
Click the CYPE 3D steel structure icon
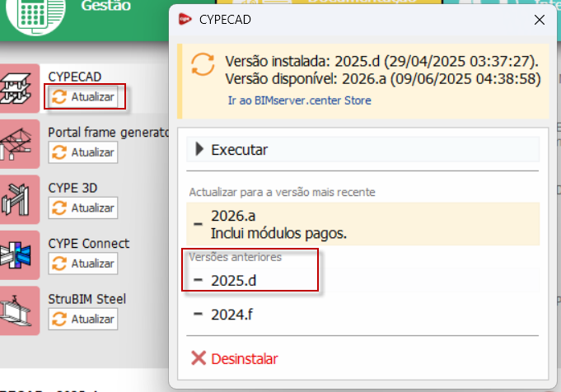(19, 199)
